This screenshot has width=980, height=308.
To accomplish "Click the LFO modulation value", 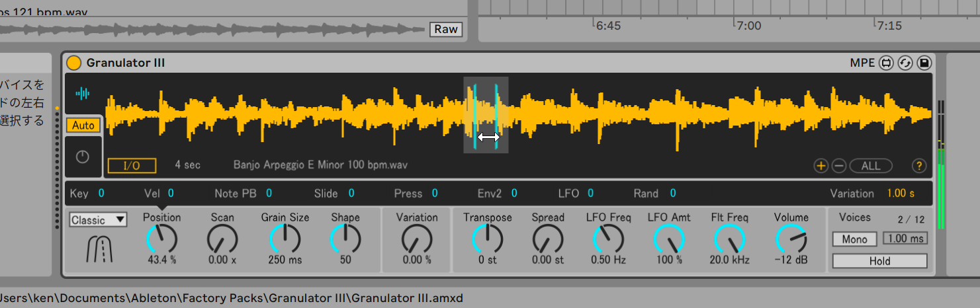I will click(x=590, y=193).
